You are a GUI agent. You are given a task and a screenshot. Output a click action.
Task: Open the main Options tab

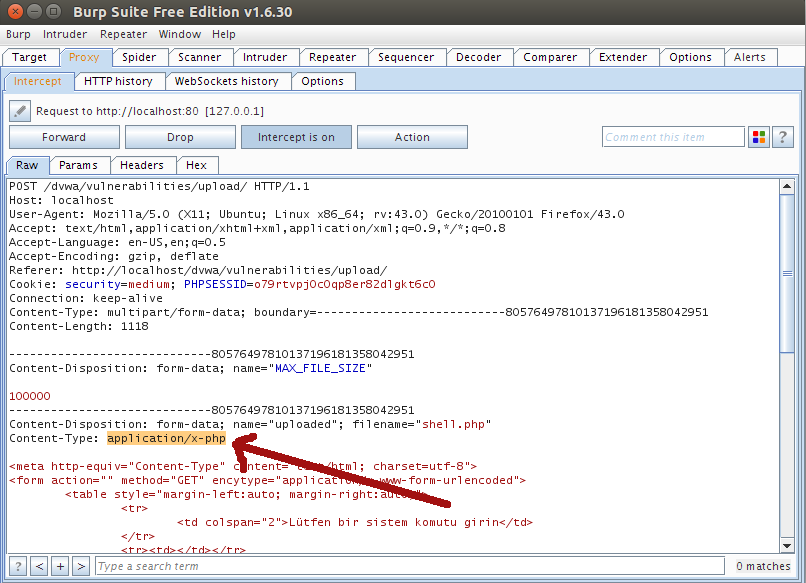coord(690,57)
